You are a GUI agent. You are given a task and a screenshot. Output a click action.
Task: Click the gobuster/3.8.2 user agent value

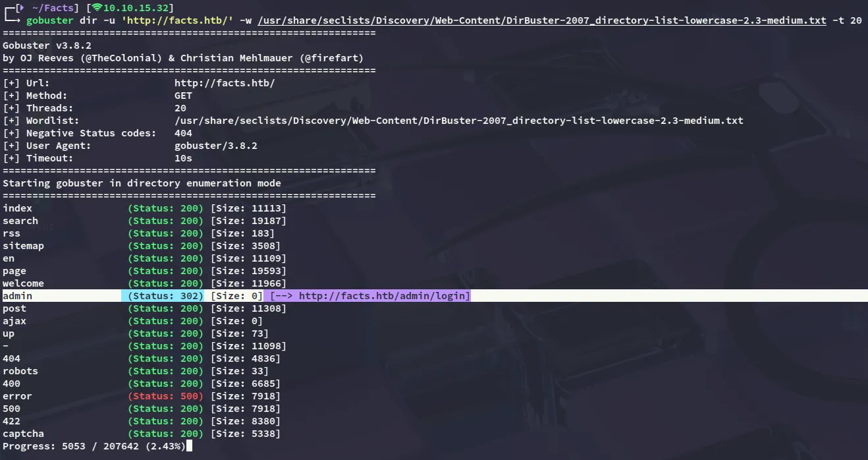point(215,146)
